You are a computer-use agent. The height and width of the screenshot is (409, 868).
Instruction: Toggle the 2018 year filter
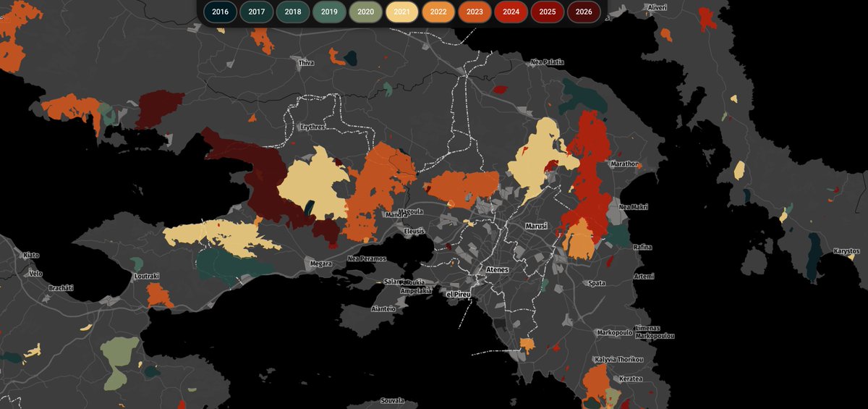click(293, 12)
